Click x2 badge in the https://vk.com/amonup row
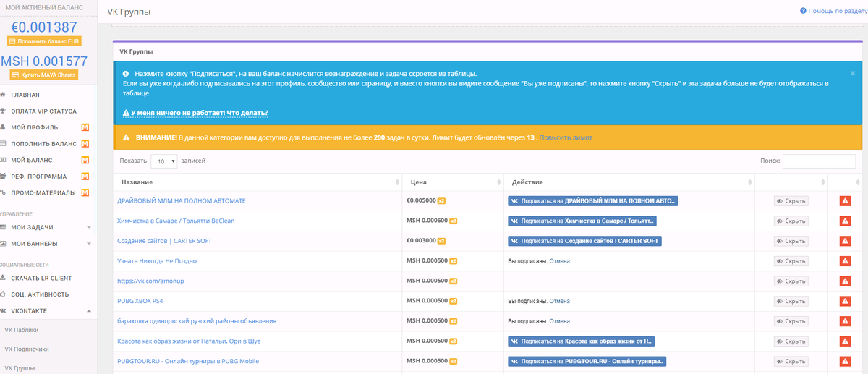Screen dimensions: 868x374 [x=454, y=281]
